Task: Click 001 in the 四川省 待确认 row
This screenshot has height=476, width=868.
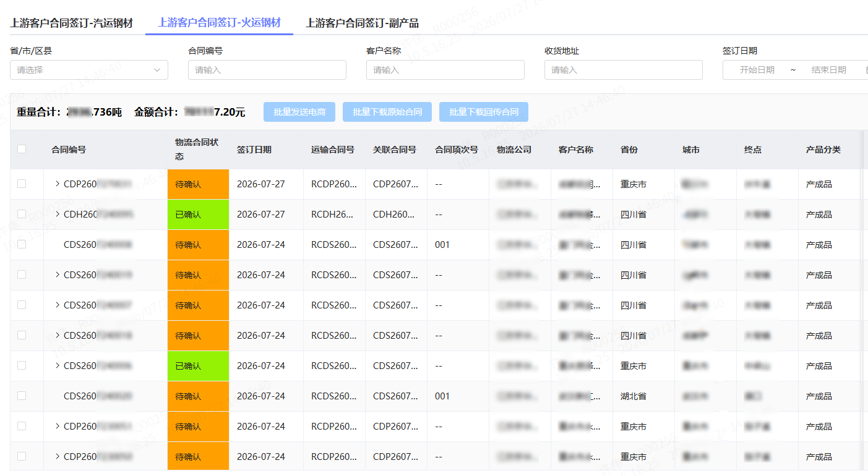Action: (x=442, y=245)
